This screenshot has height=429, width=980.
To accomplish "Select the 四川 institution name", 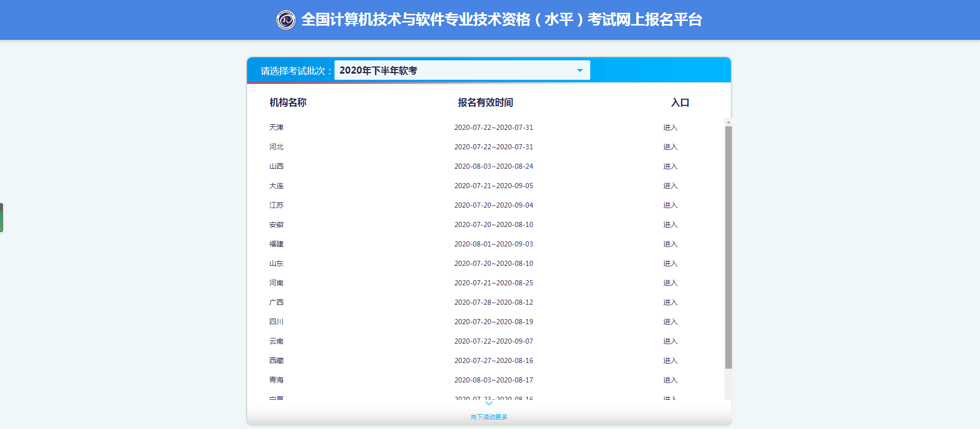I will pyautogui.click(x=276, y=322).
